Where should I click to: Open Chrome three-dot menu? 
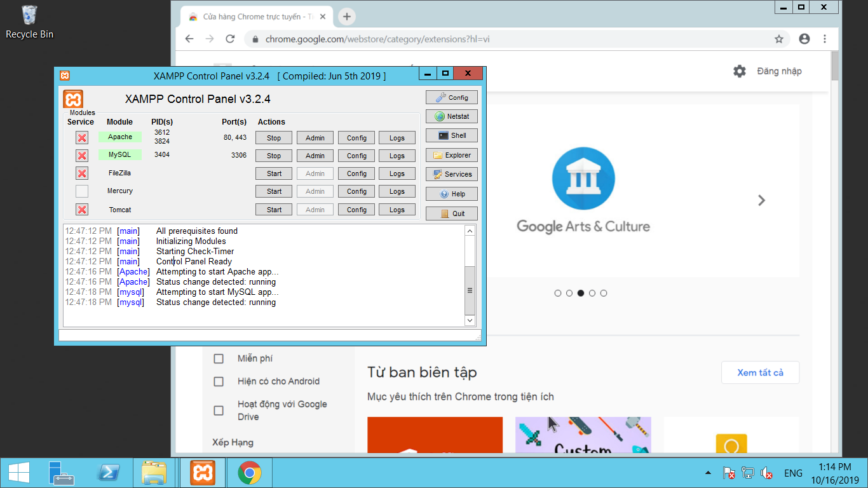[825, 39]
